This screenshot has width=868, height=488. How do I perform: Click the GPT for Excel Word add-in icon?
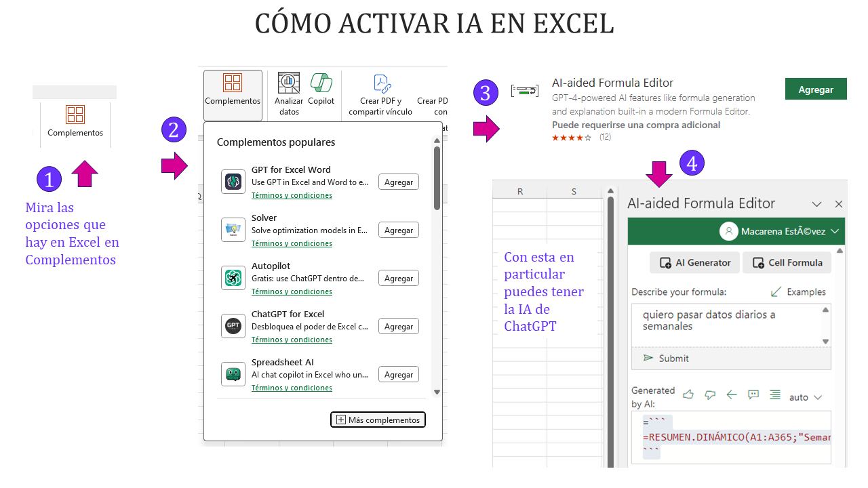[233, 182]
